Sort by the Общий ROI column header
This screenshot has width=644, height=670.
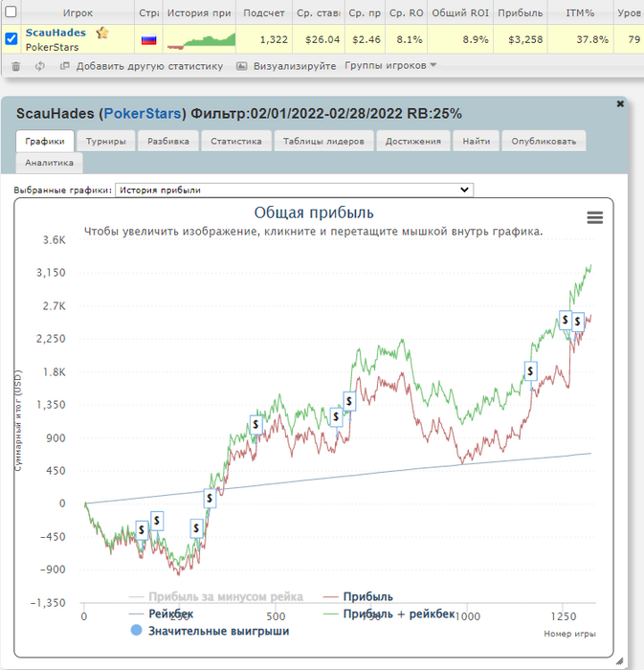(460, 12)
